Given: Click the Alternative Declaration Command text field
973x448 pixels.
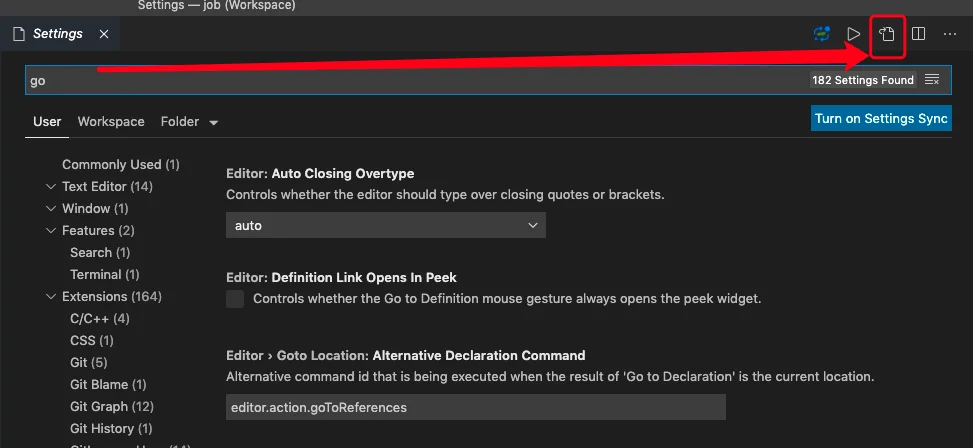Looking at the screenshot, I should (x=476, y=408).
